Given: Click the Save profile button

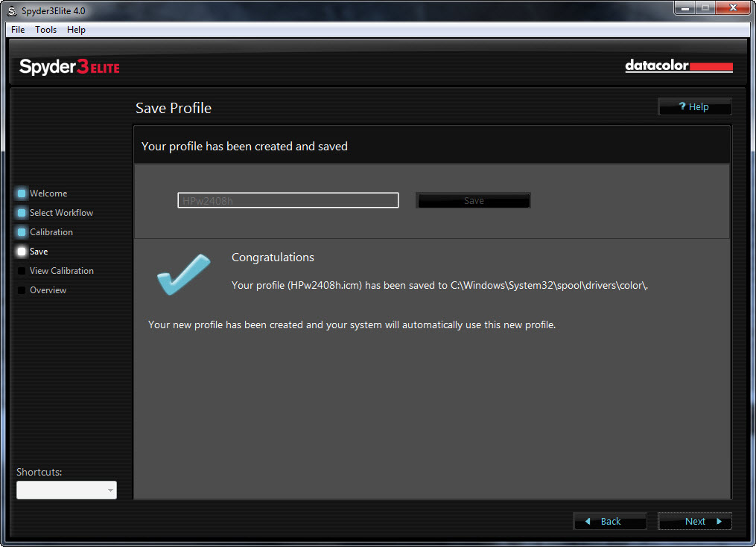Looking at the screenshot, I should pos(473,200).
